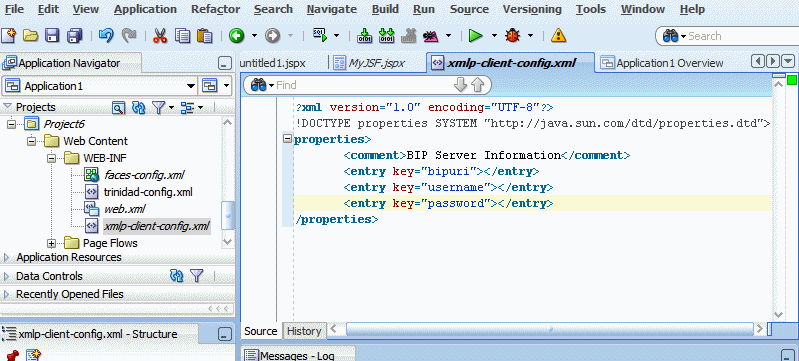Open the SQL worksheet dropdown arrow
This screenshot has height=361, width=799.
click(336, 36)
